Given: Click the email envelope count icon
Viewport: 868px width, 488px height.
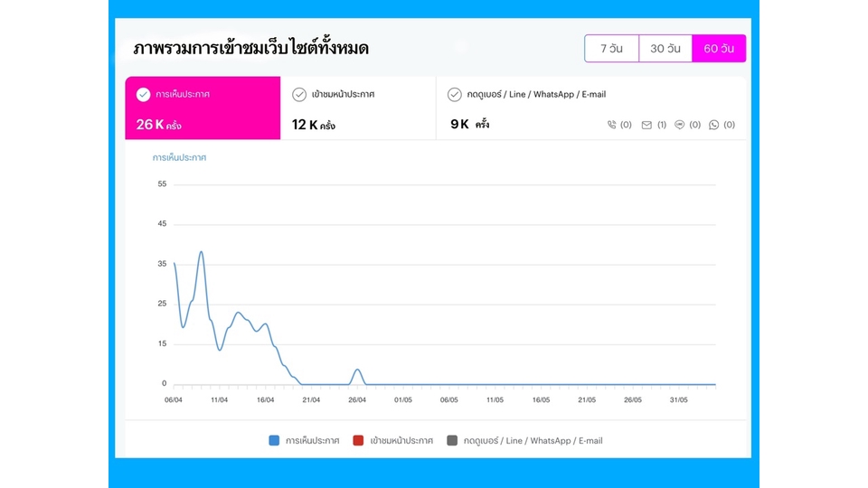Looking at the screenshot, I should point(646,126).
